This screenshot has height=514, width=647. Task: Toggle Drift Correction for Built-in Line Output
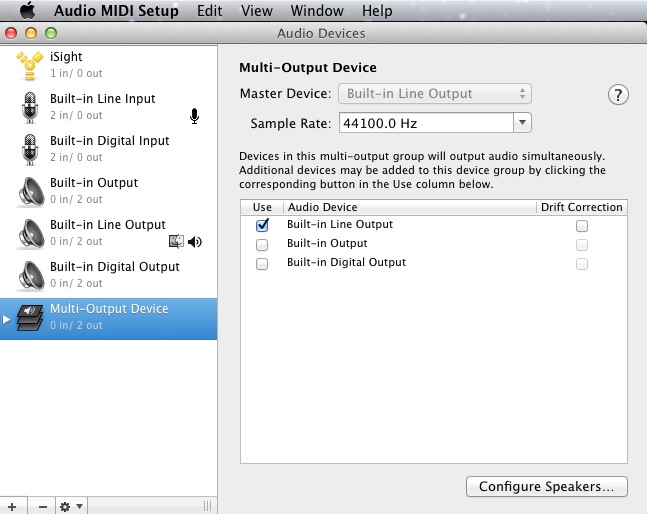click(x=582, y=226)
